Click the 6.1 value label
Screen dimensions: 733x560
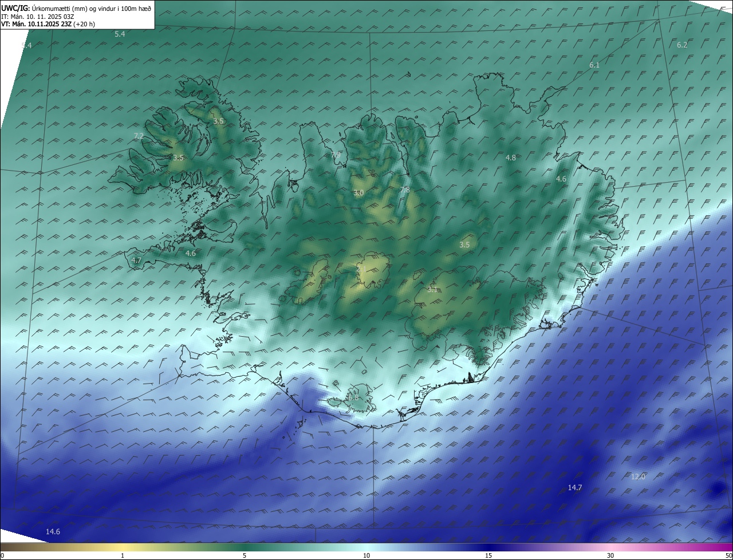pyautogui.click(x=594, y=65)
